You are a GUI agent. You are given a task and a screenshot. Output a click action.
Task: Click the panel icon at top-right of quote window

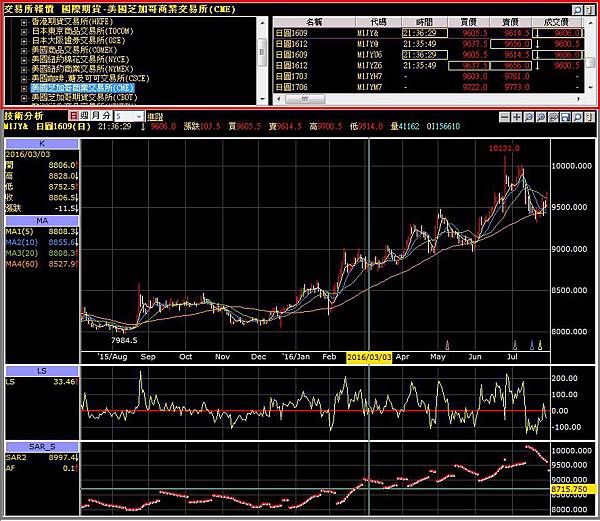pos(589,10)
